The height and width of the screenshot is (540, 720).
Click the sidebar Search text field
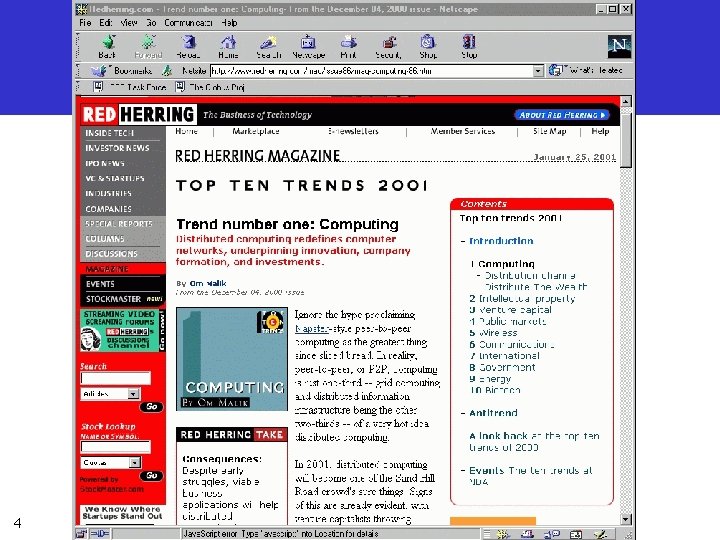[x=116, y=378]
